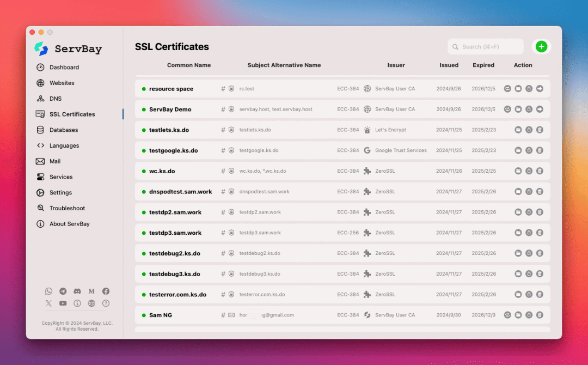Open the Medium blog icon
Image resolution: width=588 pixels, height=365 pixels.
[x=91, y=291]
